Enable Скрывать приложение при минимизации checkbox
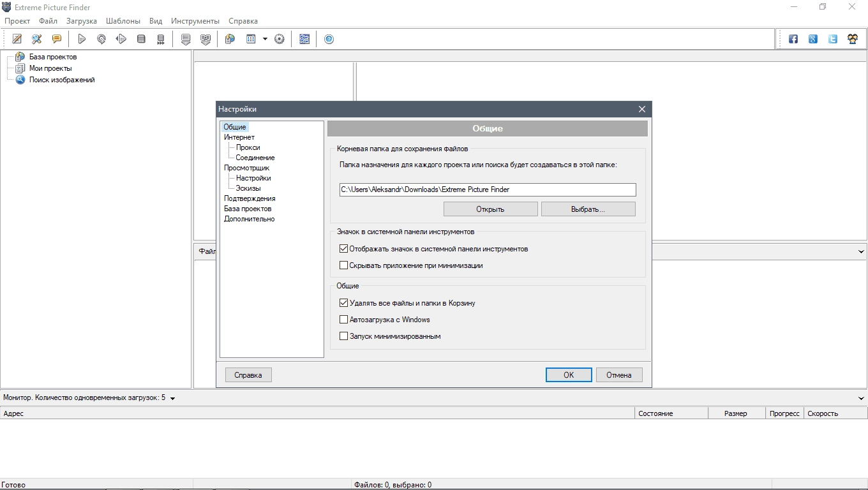868x490 pixels. coord(343,265)
